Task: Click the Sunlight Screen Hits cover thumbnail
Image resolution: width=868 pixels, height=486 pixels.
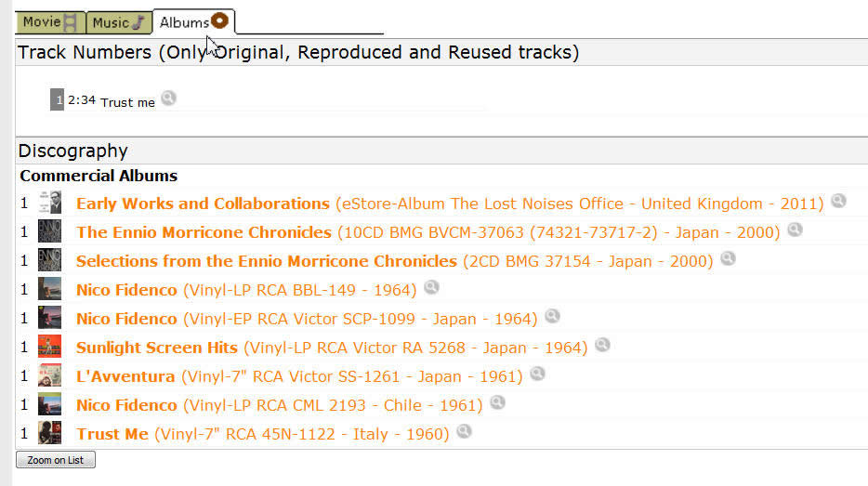Action: (50, 347)
